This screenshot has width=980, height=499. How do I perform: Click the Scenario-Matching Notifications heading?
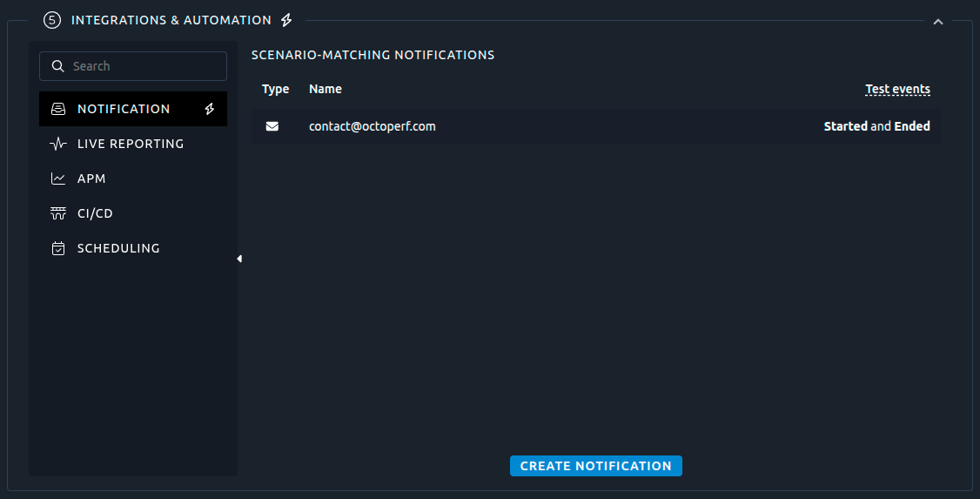point(373,55)
